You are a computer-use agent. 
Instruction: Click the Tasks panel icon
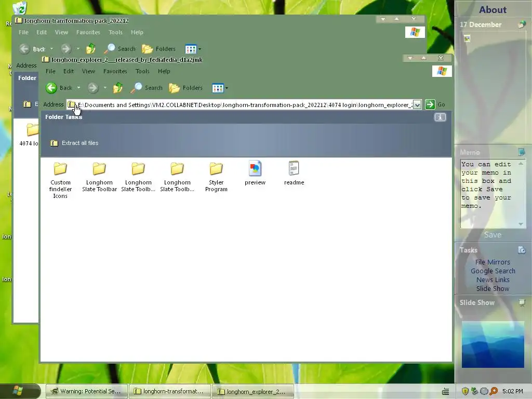tap(522, 250)
